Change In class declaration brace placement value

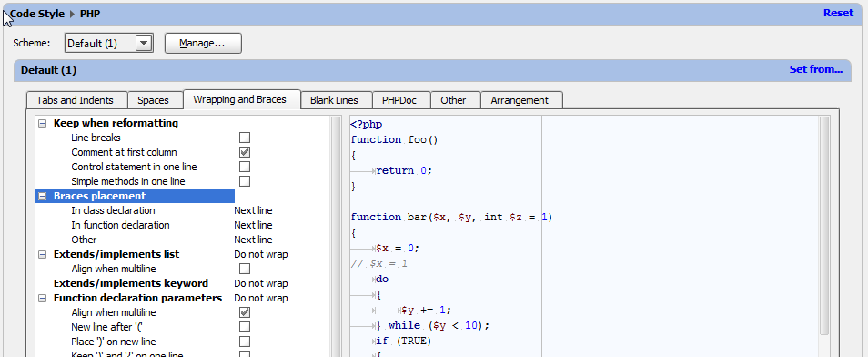(253, 210)
